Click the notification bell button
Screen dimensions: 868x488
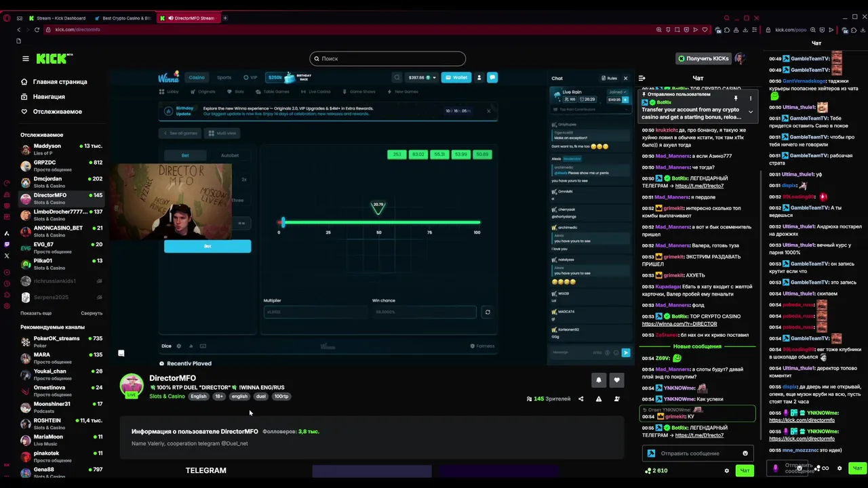598,380
